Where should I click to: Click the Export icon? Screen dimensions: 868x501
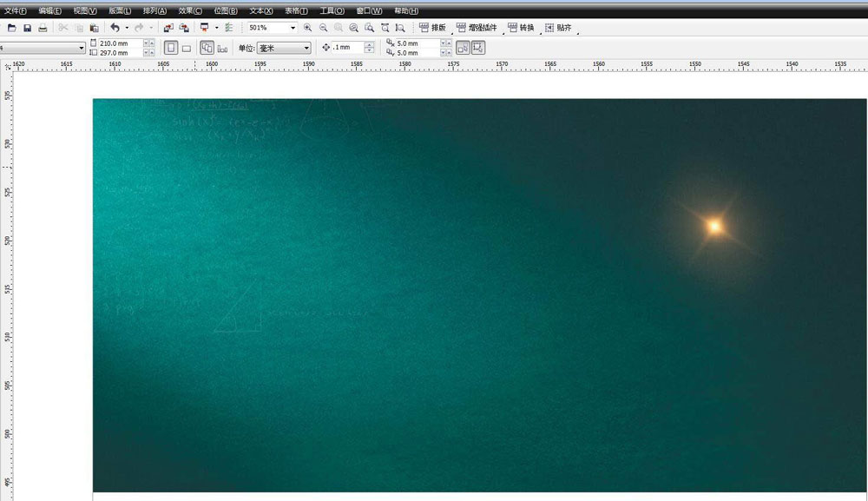click(x=184, y=28)
